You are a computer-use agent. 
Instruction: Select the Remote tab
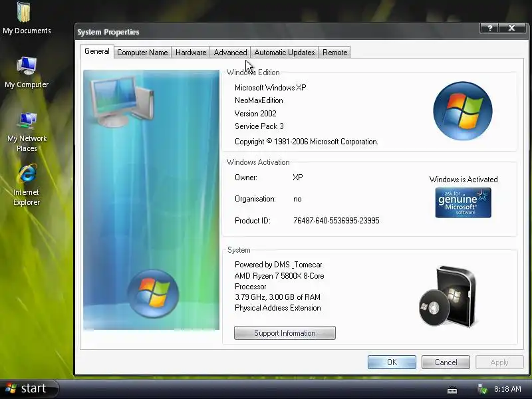click(335, 53)
